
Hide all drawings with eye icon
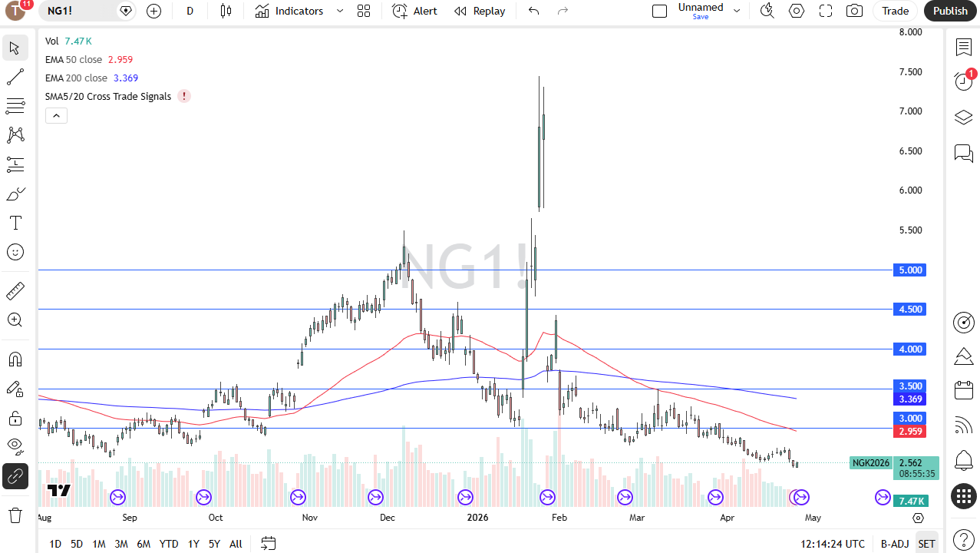coord(15,447)
